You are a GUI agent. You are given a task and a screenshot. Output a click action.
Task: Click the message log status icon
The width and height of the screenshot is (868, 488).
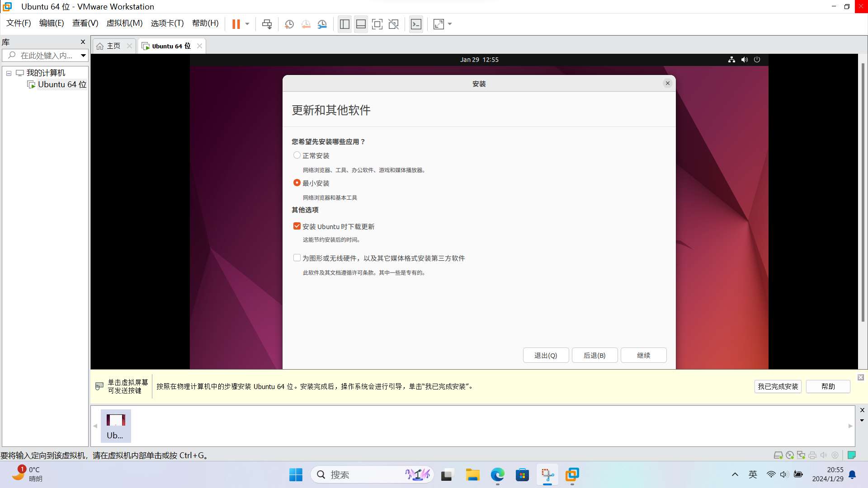coord(852,455)
